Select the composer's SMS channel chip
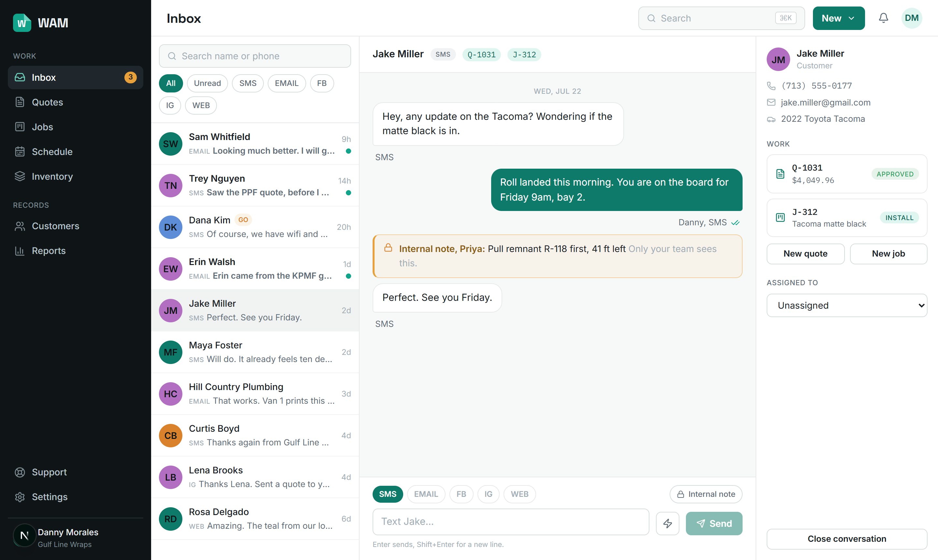This screenshot has width=938, height=560. point(388,494)
